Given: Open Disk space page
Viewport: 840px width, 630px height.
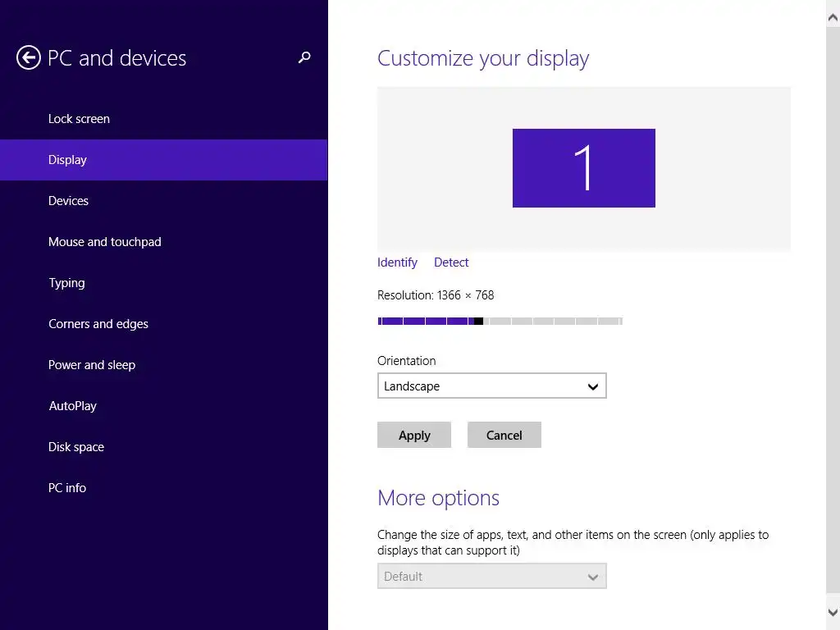Looking at the screenshot, I should coord(163,447).
